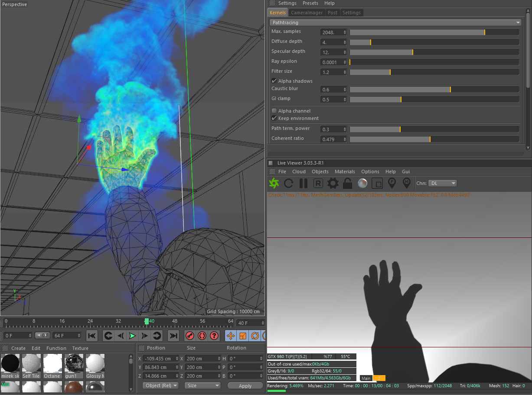
Task: Open the Live Viewer Objects menu
Action: pos(320,172)
